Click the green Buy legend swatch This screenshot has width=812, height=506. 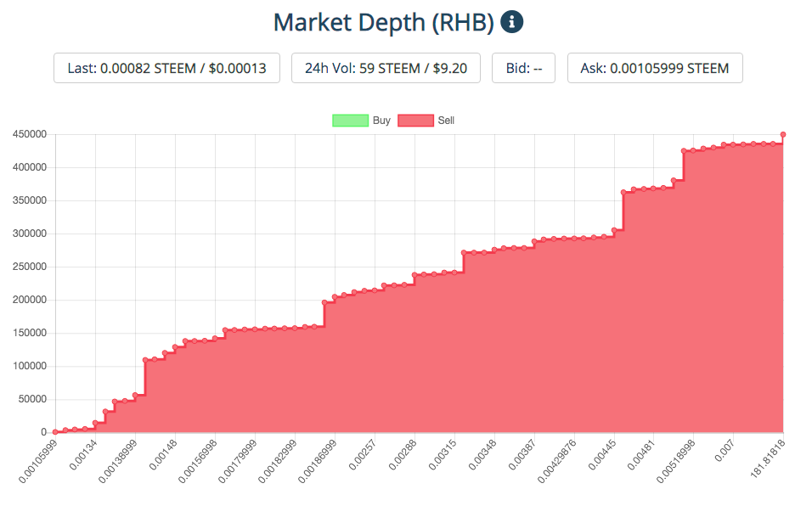351,121
